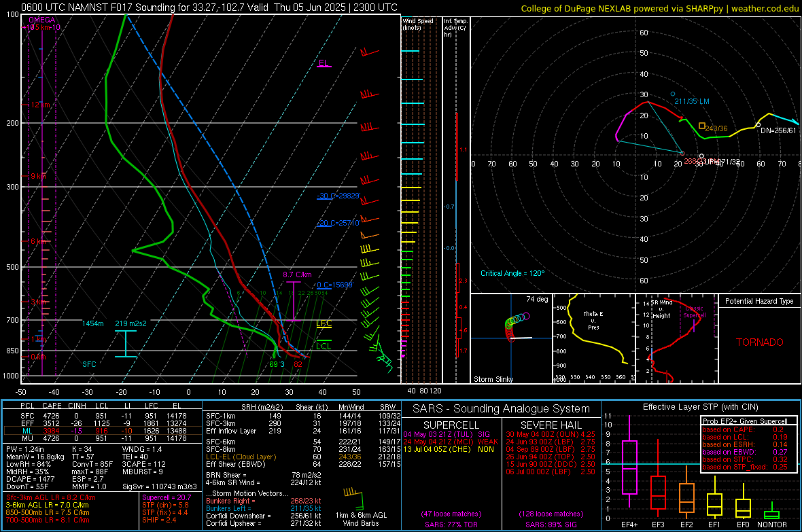
Task: Click the K = 34 index value
Action: point(82,449)
